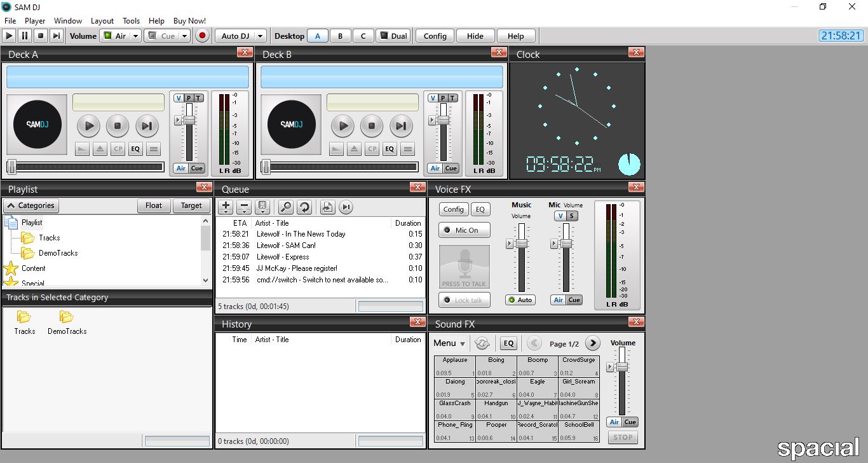
Task: Click Voice FX Music volume slider
Action: (x=522, y=244)
